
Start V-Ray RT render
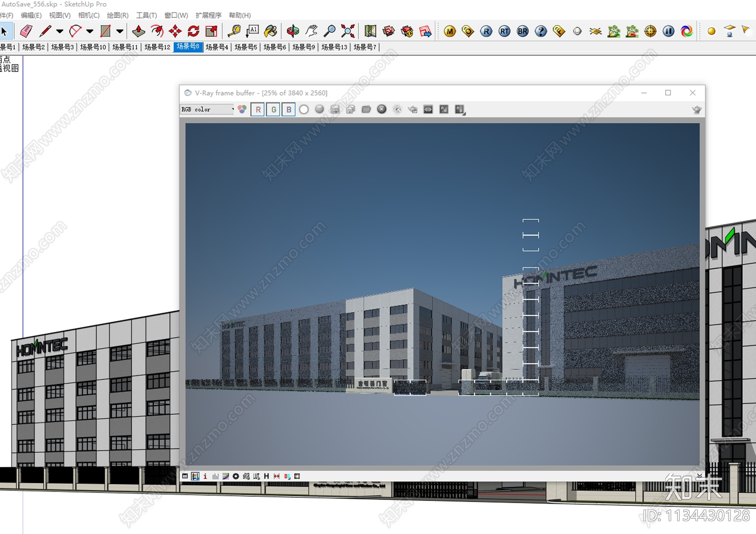[505, 31]
